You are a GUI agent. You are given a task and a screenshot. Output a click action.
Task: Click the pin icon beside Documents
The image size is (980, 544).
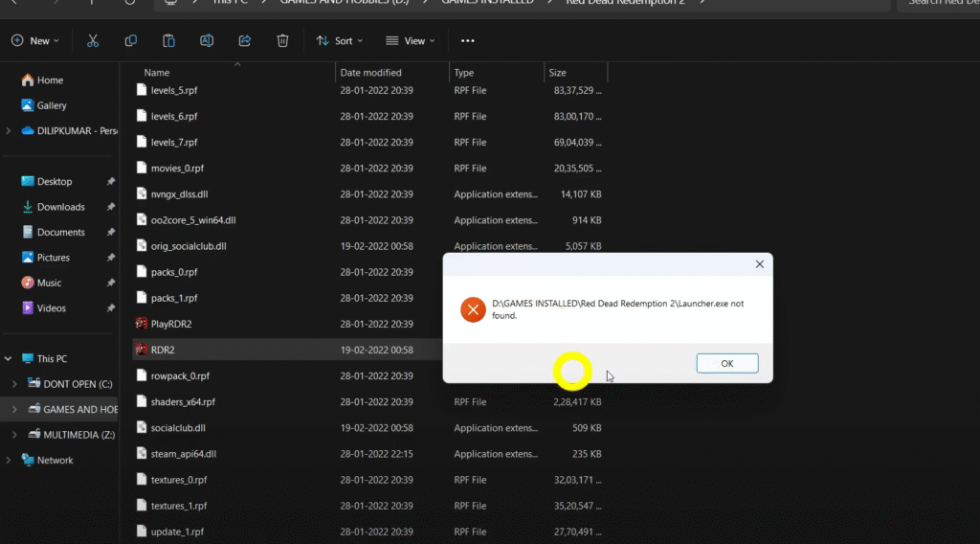coord(111,232)
